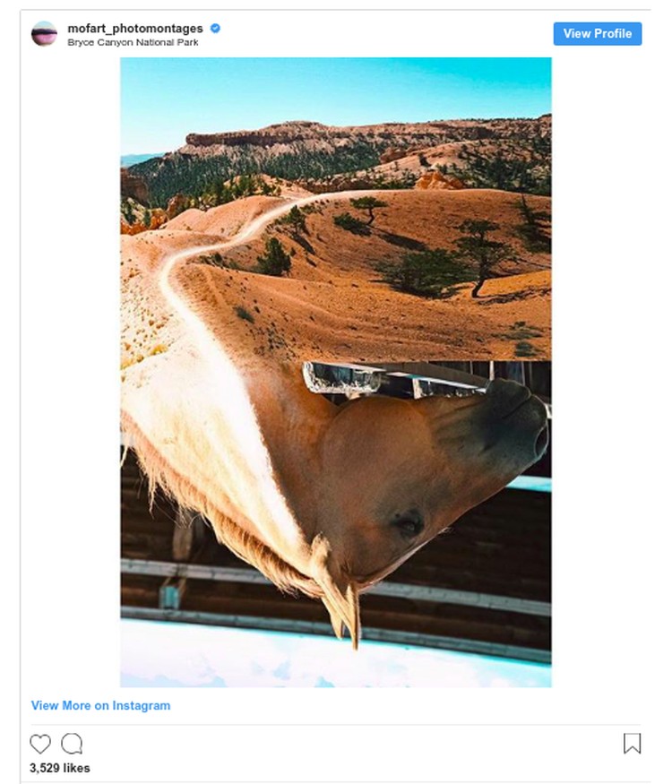Show the 3,529 likes list
672x784 pixels.
coord(60,768)
